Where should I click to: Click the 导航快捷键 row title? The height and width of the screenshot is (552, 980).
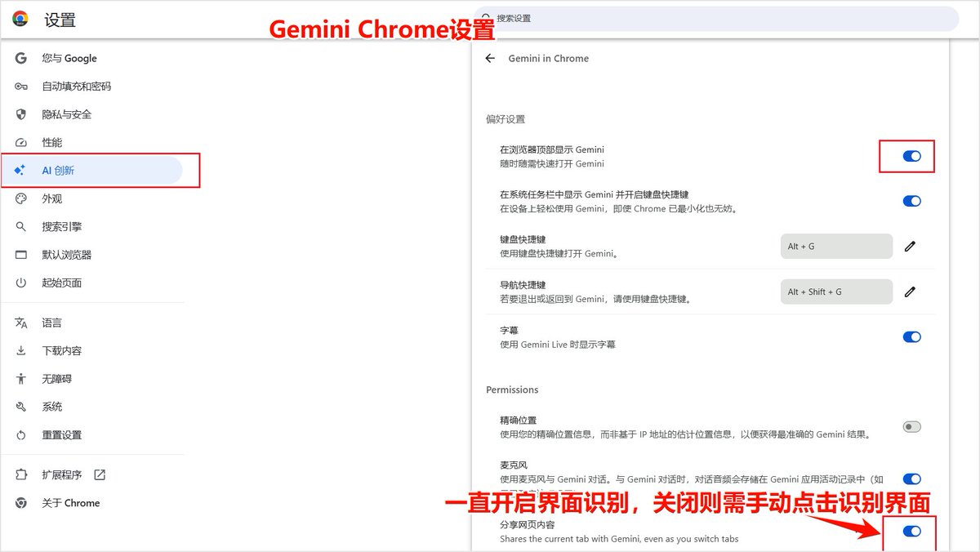point(523,285)
